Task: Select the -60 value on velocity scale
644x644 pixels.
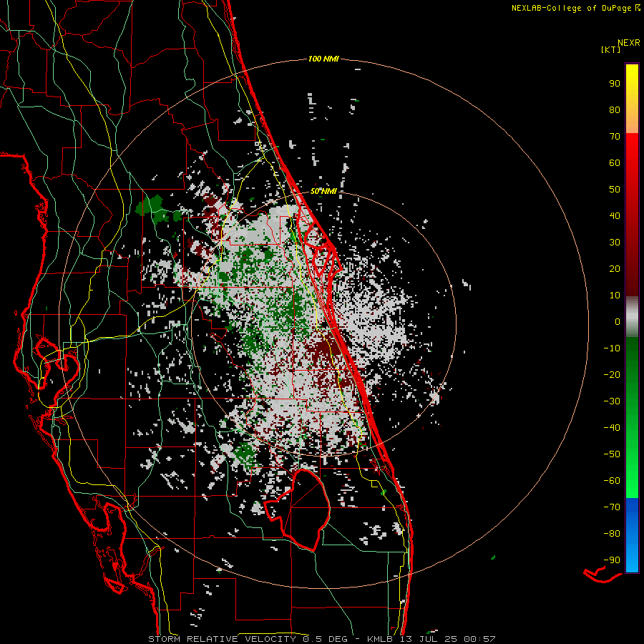Action: pyautogui.click(x=612, y=481)
